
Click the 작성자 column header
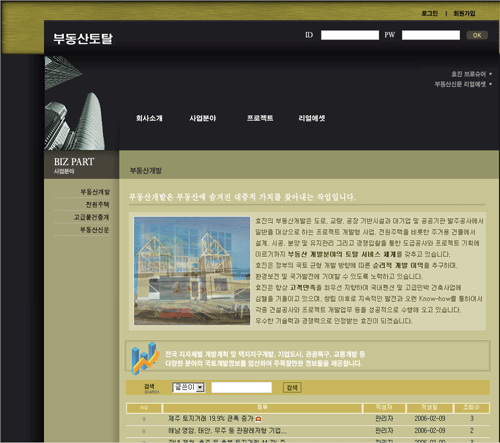point(384,408)
